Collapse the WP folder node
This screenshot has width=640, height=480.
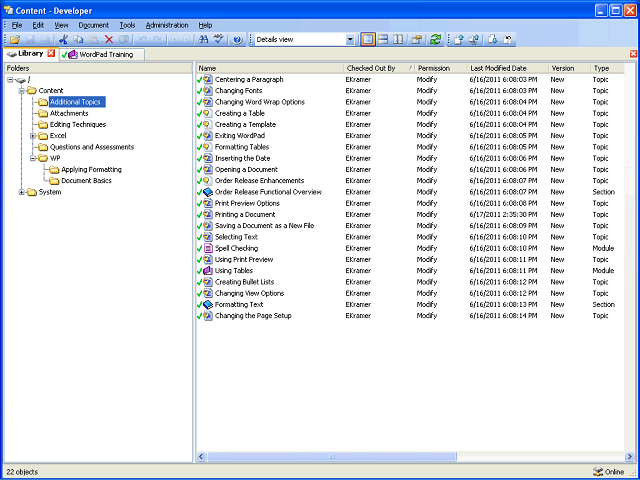(33, 158)
